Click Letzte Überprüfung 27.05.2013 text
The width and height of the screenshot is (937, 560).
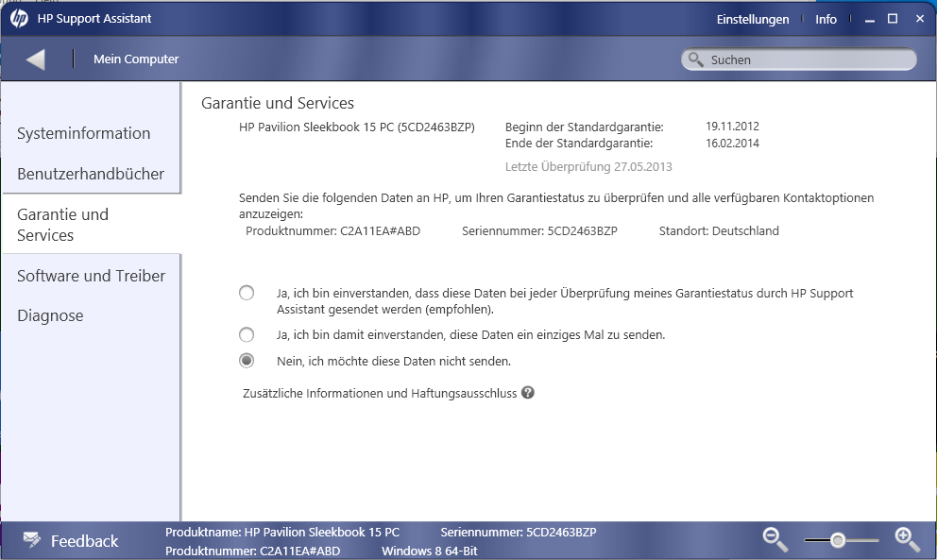[588, 167]
